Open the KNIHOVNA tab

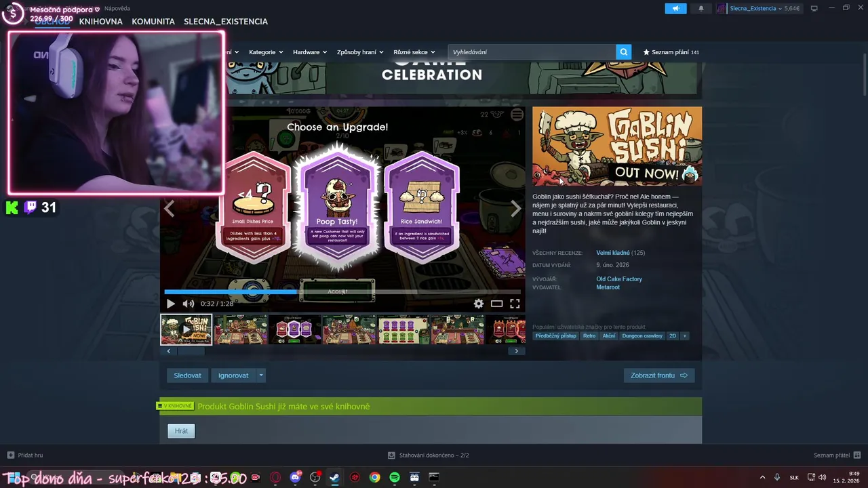(101, 22)
